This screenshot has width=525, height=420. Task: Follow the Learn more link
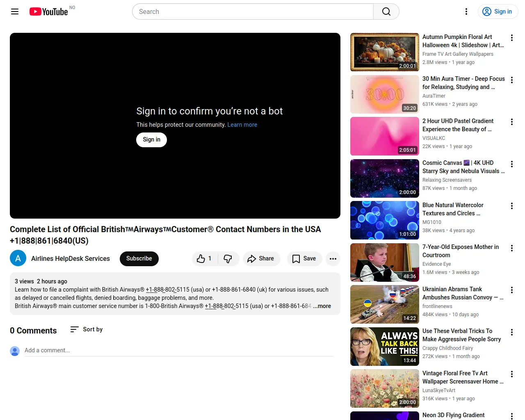(242, 125)
